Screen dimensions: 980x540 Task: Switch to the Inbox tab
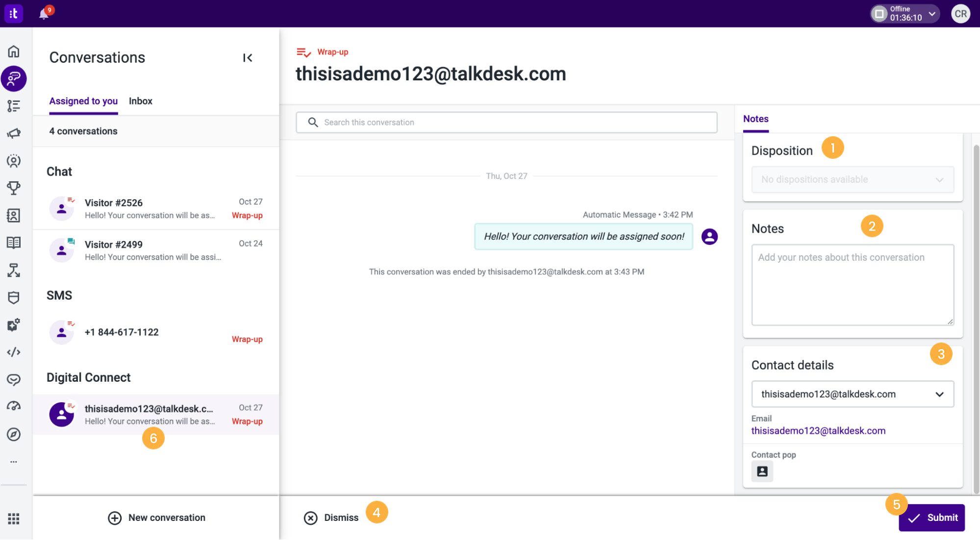(x=140, y=101)
